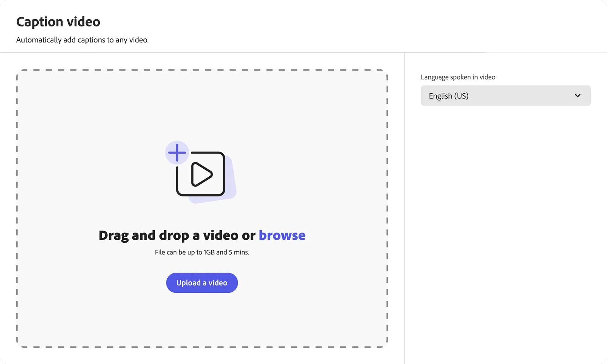Click the blue "browse" link
Viewport: 607px width, 364px height.
(282, 235)
